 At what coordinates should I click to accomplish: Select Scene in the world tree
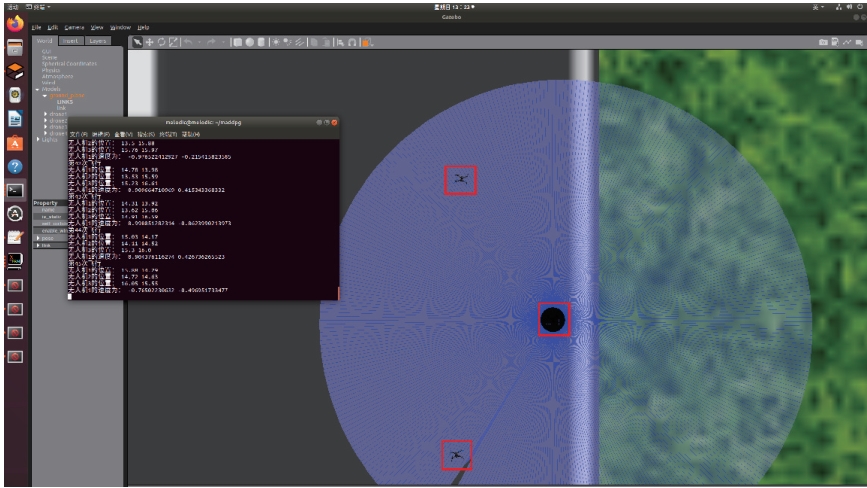(x=49, y=57)
